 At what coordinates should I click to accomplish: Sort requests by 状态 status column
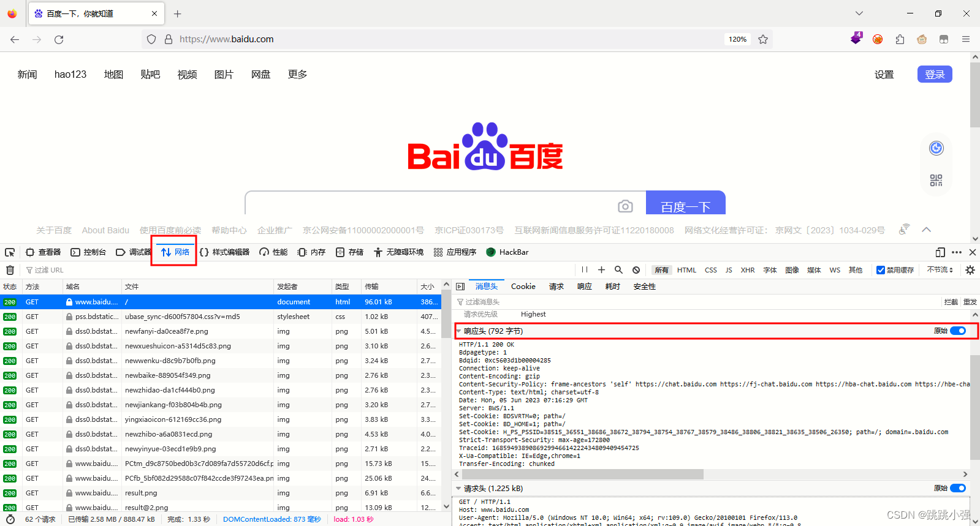10,287
